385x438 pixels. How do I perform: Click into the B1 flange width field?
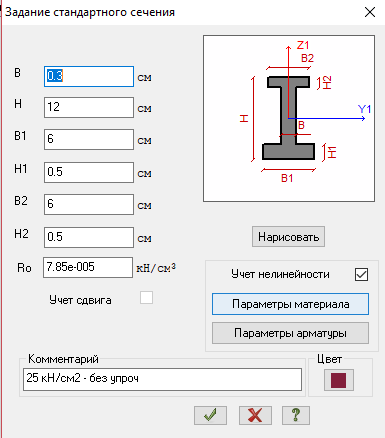89,139
